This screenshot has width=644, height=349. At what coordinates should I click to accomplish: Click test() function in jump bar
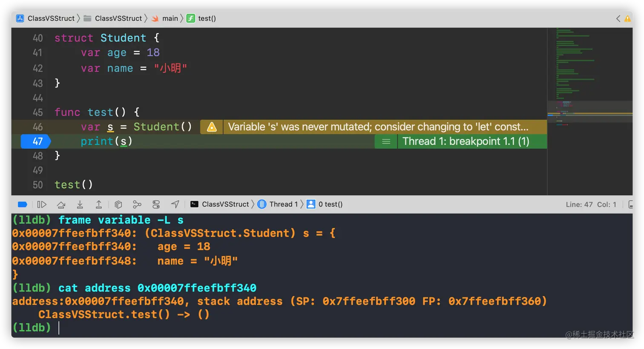click(x=201, y=18)
